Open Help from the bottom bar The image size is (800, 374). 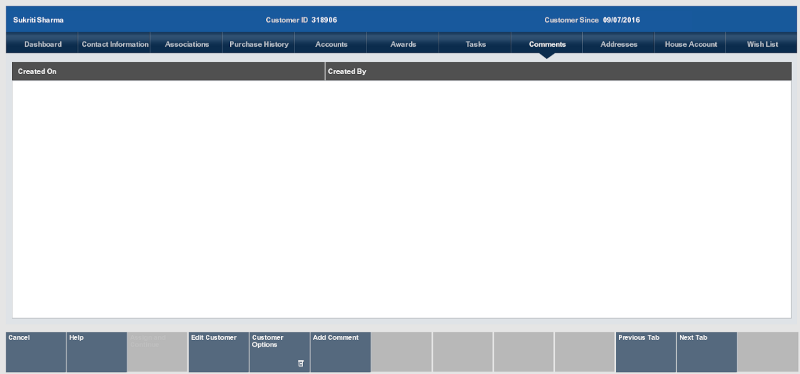(97, 352)
